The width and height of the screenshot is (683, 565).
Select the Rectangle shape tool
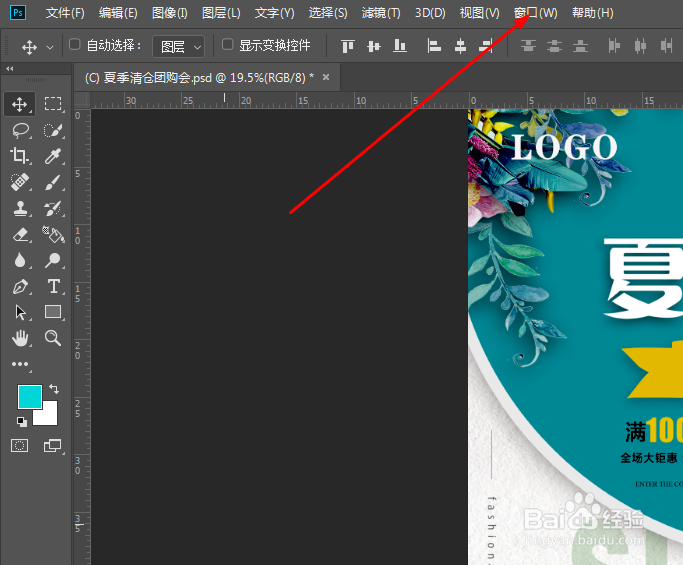click(x=53, y=312)
